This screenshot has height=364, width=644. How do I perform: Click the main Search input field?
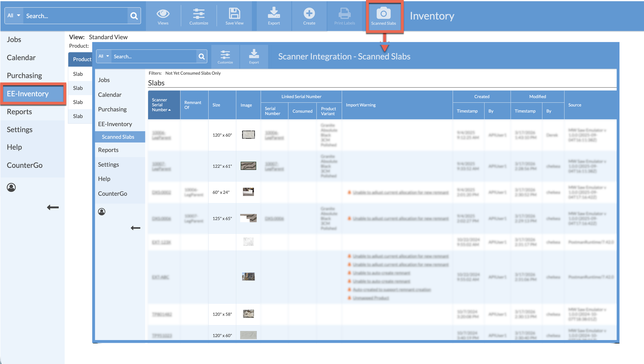coord(75,16)
